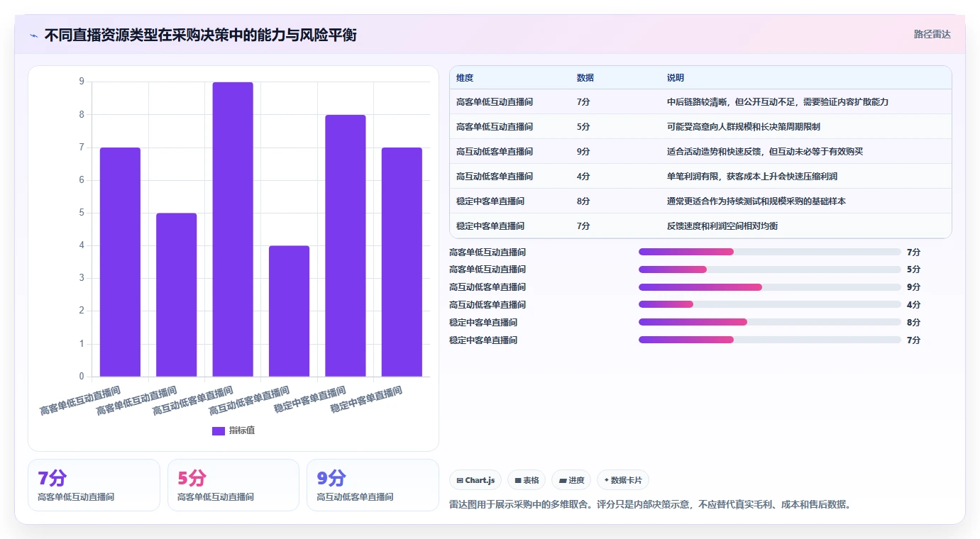Screen dimensions: 980x539
Task: Click the 4分 progress bar
Action: tap(770, 304)
